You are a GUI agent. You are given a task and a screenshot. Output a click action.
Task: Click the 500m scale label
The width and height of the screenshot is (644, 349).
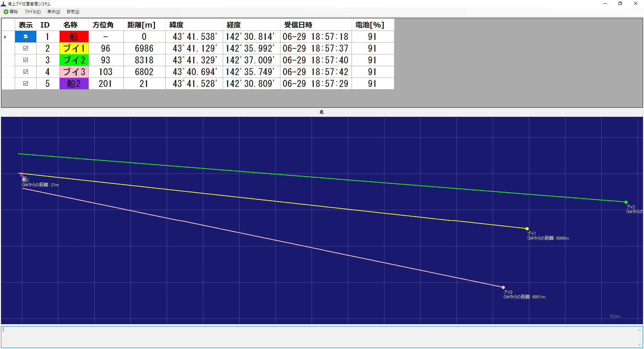pos(615,316)
